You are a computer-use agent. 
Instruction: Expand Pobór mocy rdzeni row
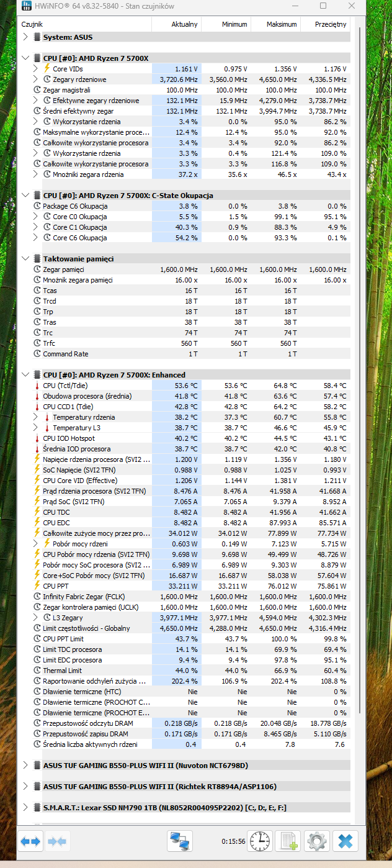click(x=36, y=544)
